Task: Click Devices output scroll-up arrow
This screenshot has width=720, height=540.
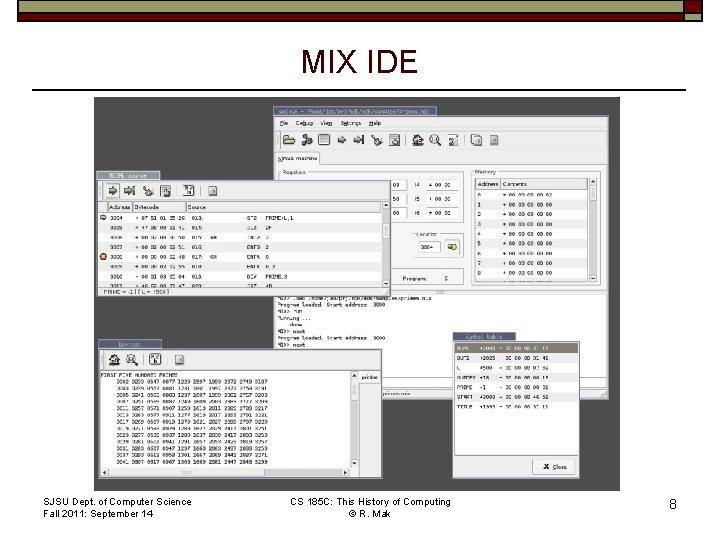Action: [354, 376]
